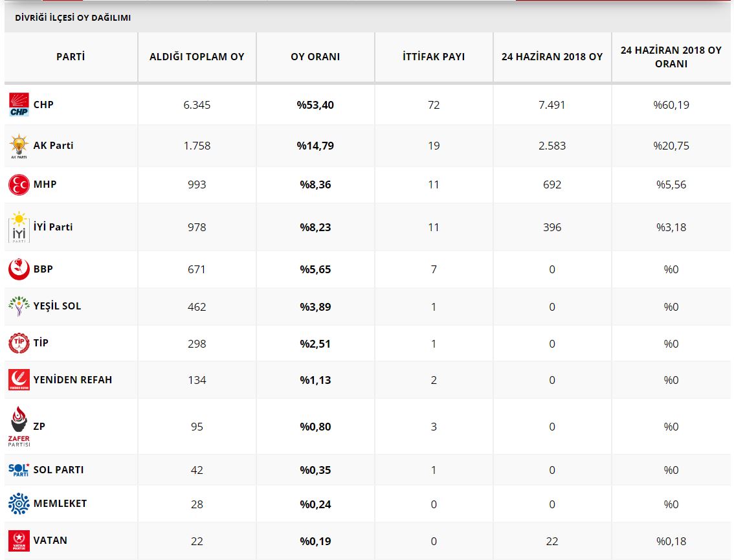Viewport: 734px width, 560px height.
Task: Click the Yeniden Refah red logo
Action: click(19, 380)
